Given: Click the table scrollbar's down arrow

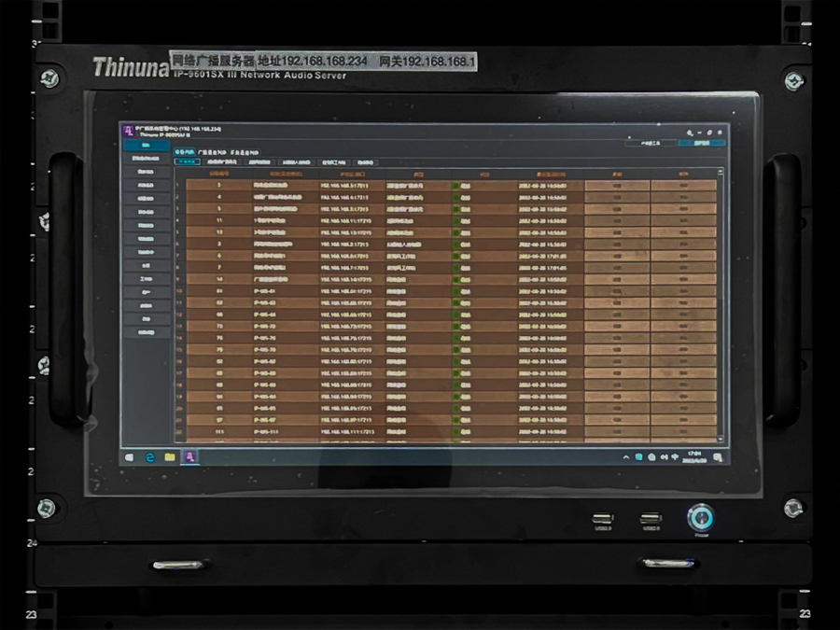Looking at the screenshot, I should tap(720, 438).
